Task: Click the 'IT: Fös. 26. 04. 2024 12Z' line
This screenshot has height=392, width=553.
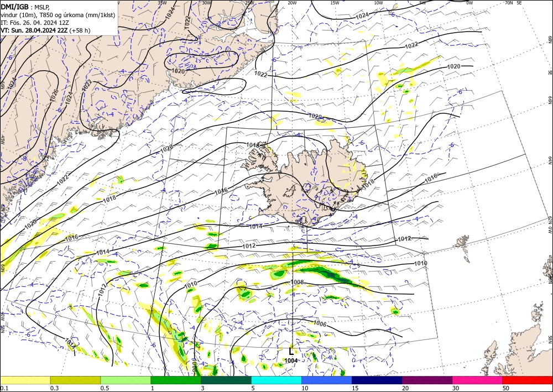Action: point(34,23)
